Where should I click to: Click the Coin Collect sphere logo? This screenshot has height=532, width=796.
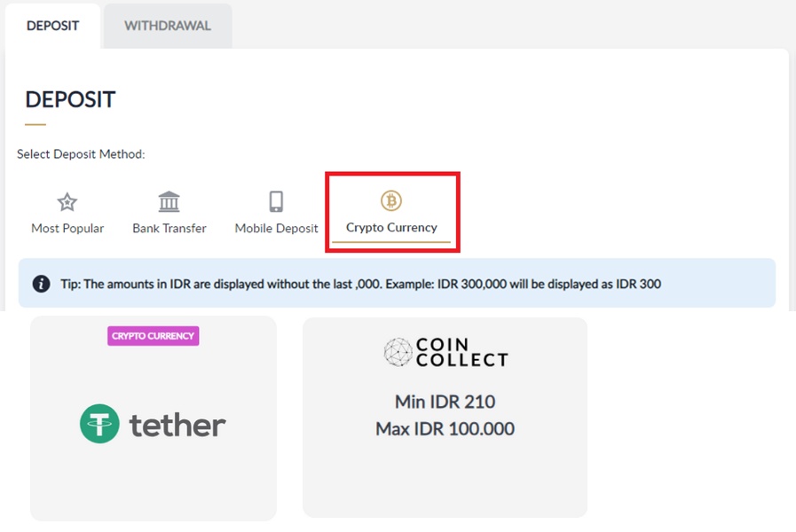tap(398, 352)
